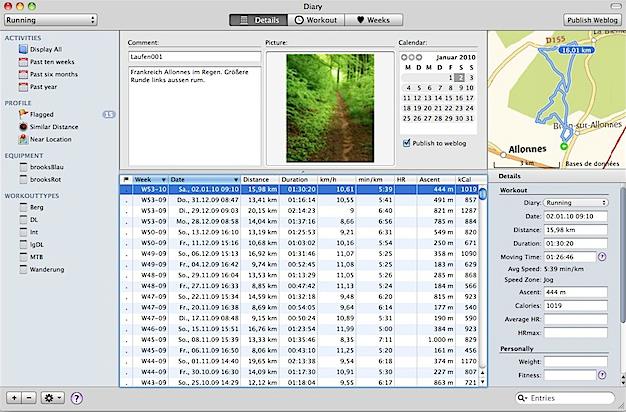This screenshot has width=626, height=412.
Task: Sort by the Date column header
Action: point(204,180)
